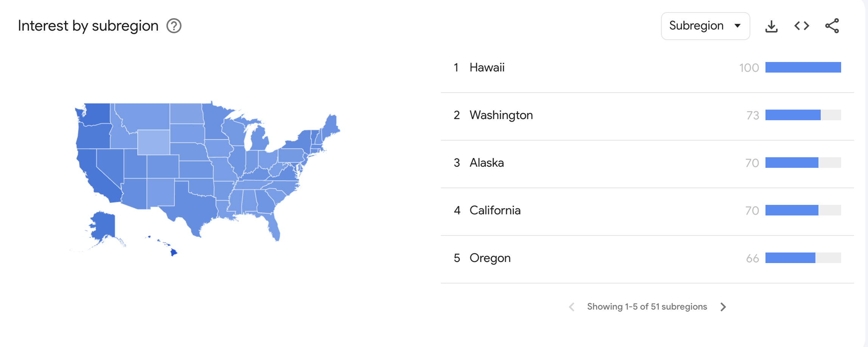Image resolution: width=868 pixels, height=347 pixels.
Task: Open the Subregion dropdown
Action: pos(696,26)
